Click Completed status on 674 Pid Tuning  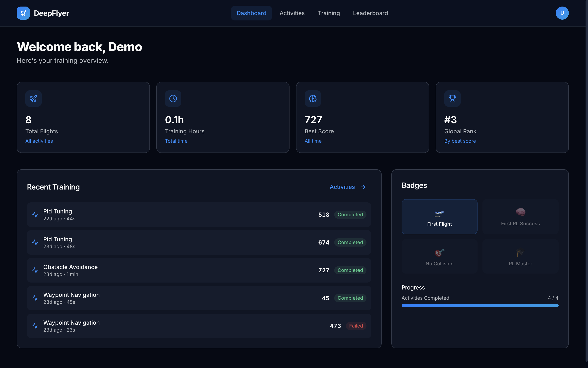click(350, 242)
